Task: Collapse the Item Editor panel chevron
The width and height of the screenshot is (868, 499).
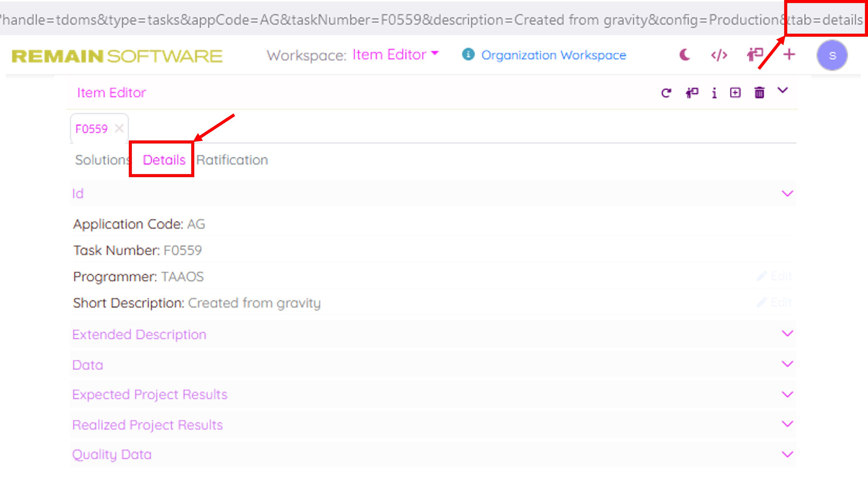Action: 783,91
